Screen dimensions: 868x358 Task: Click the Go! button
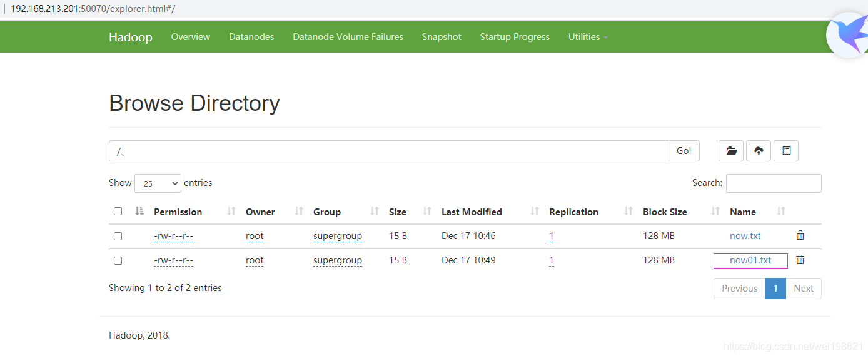684,151
